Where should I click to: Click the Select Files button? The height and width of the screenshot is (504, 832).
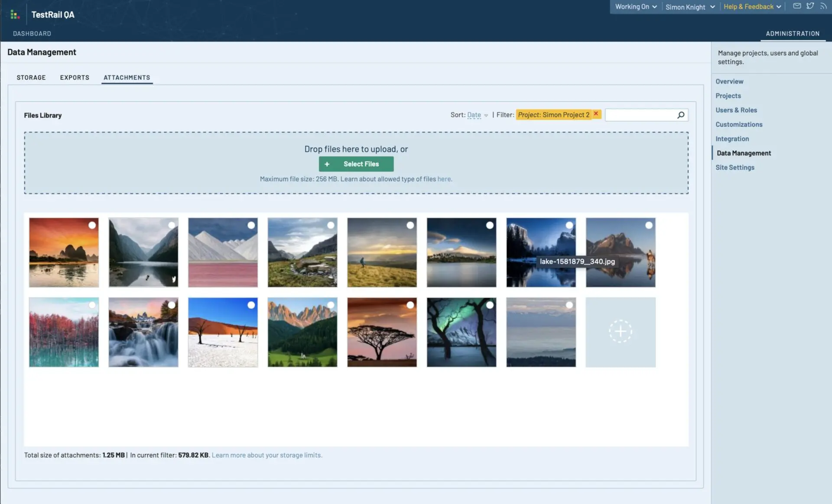356,164
